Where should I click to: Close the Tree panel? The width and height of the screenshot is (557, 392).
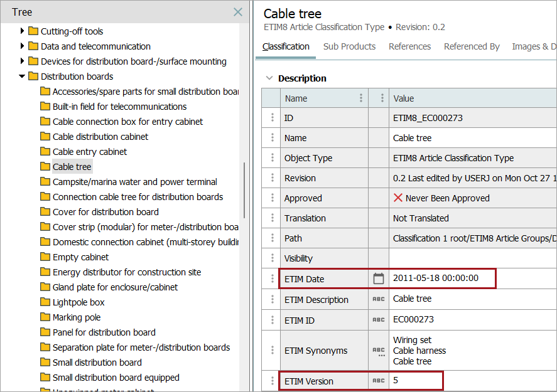click(238, 12)
